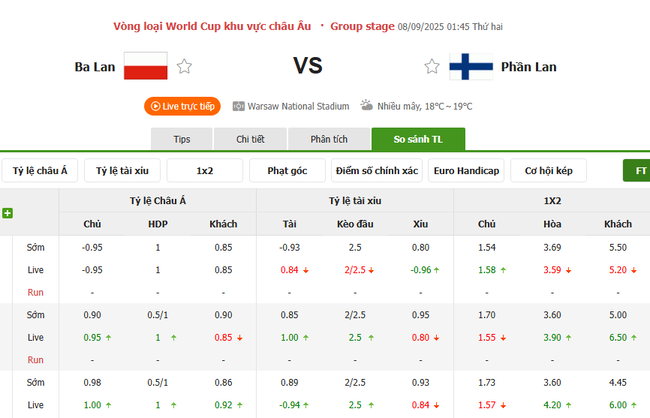Open the Chi tiết tab
This screenshot has height=418, width=650.
(x=251, y=139)
